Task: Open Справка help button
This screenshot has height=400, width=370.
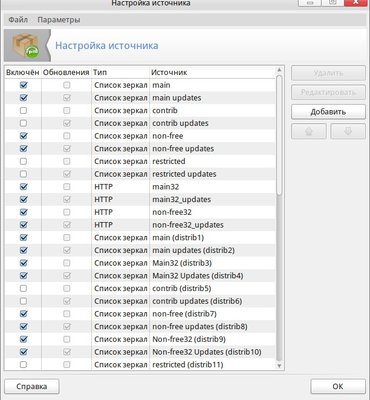Action: pos(32,387)
